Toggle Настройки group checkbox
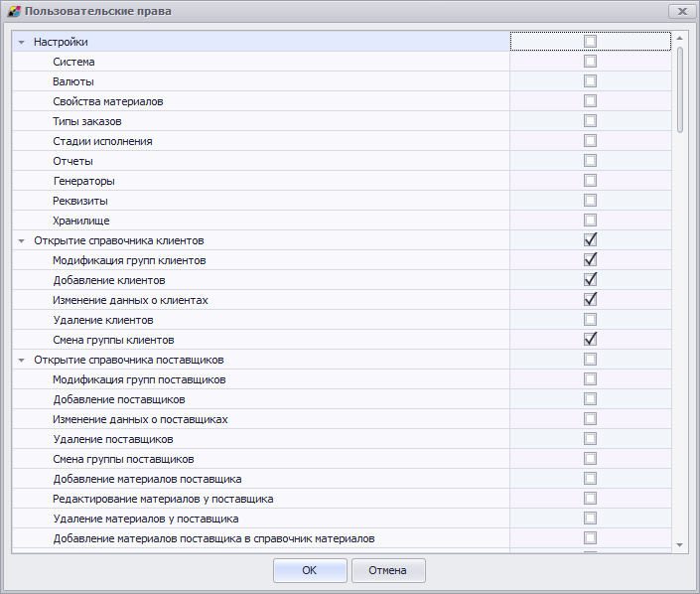The width and height of the screenshot is (700, 594). [590, 42]
